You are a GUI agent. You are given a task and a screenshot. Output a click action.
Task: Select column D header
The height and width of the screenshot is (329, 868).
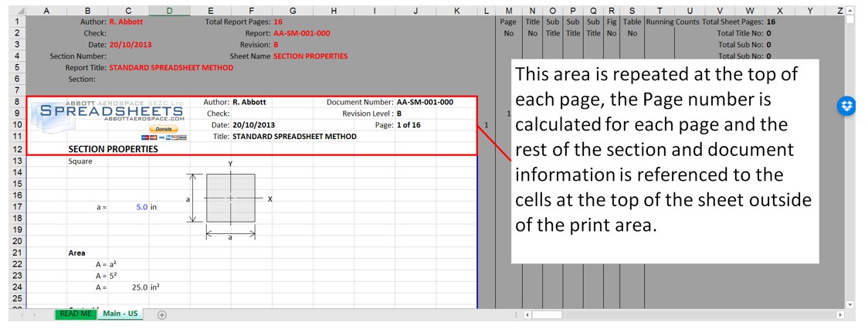tap(169, 11)
